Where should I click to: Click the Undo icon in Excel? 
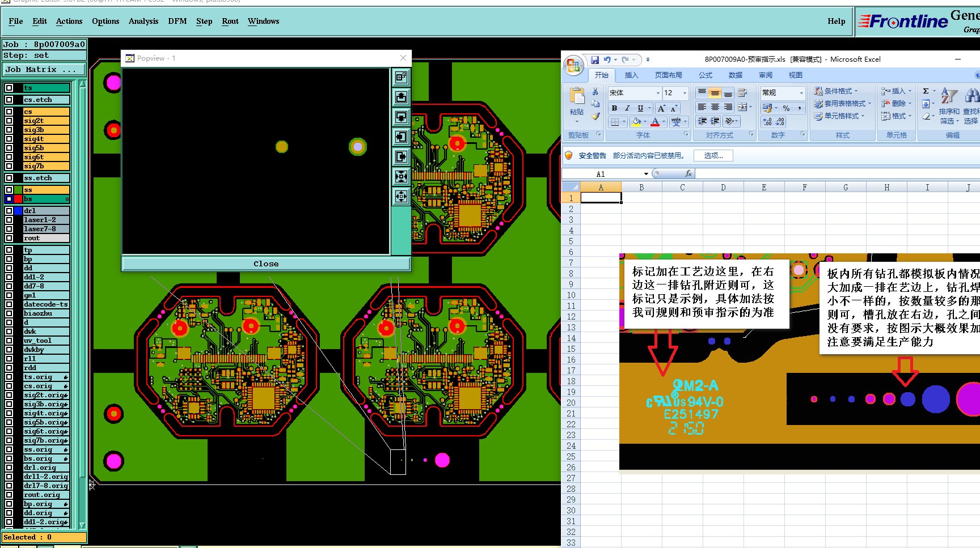pos(607,60)
